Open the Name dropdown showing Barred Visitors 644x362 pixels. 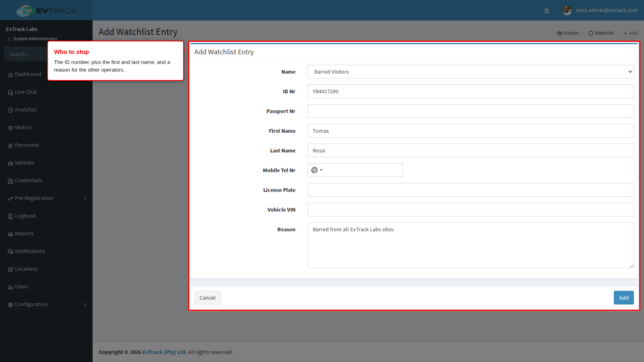click(471, 72)
